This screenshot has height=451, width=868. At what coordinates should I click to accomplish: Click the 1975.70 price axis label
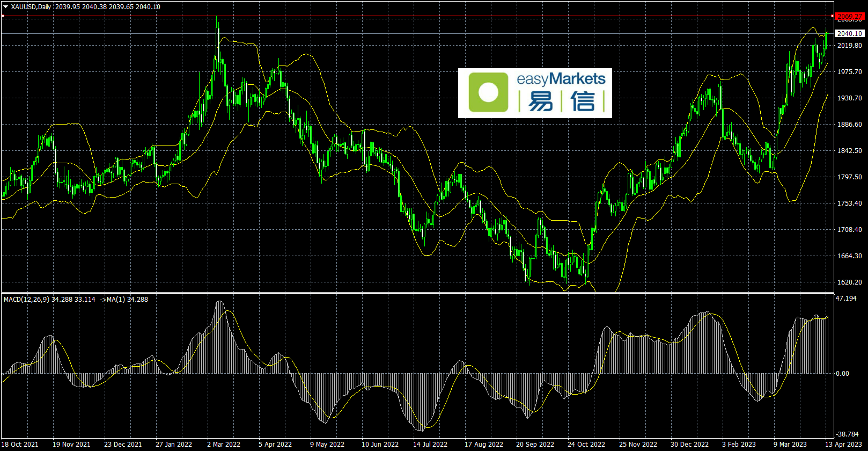coord(850,72)
